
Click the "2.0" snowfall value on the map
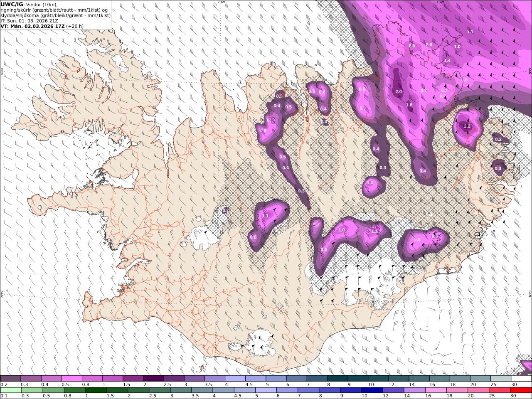click(x=399, y=91)
